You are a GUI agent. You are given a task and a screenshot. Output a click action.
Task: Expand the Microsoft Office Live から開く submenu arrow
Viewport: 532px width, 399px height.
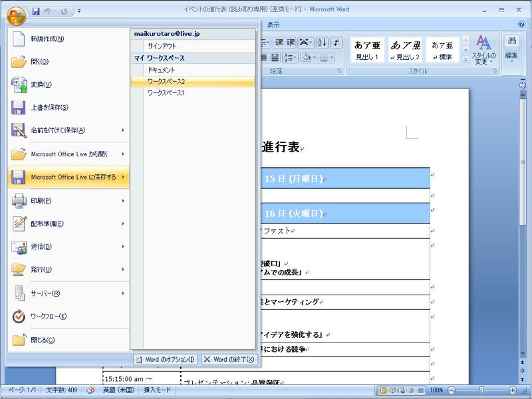click(123, 154)
